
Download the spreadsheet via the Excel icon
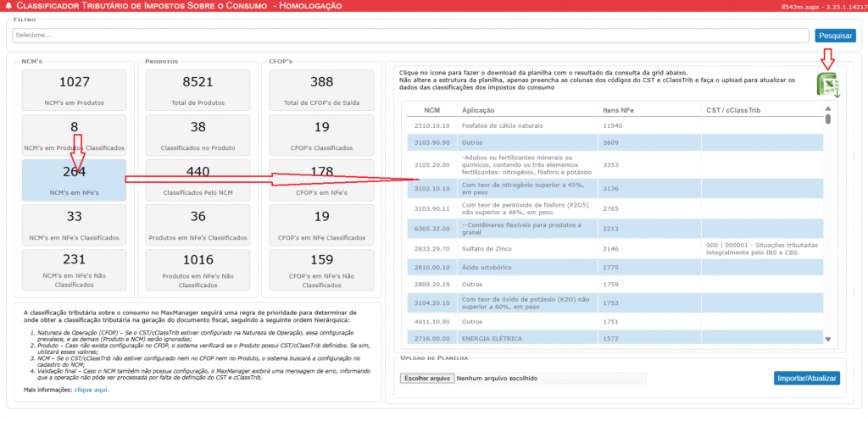(826, 86)
